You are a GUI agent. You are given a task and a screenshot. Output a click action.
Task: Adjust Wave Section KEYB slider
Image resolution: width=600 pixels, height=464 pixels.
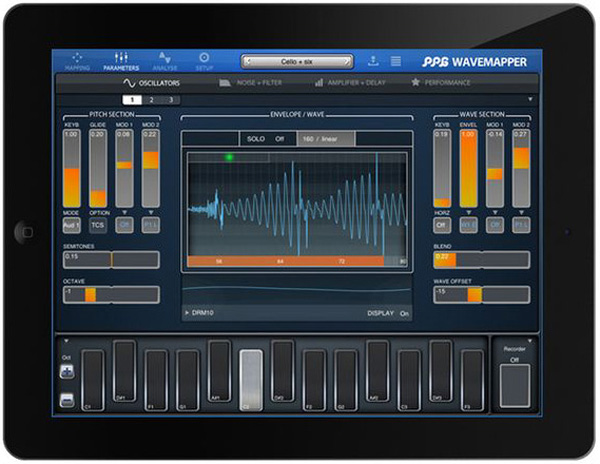pyautogui.click(x=442, y=168)
